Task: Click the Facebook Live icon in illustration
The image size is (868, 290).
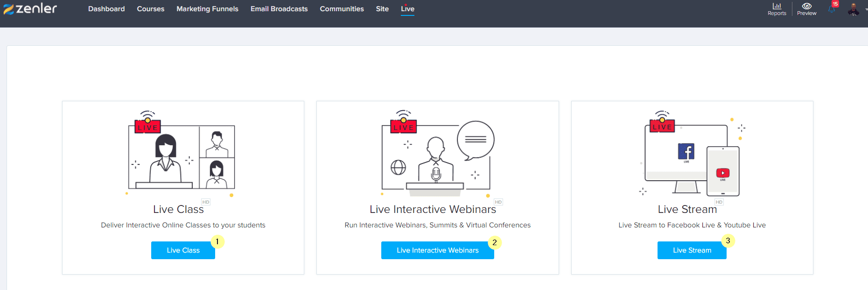Action: click(686, 152)
